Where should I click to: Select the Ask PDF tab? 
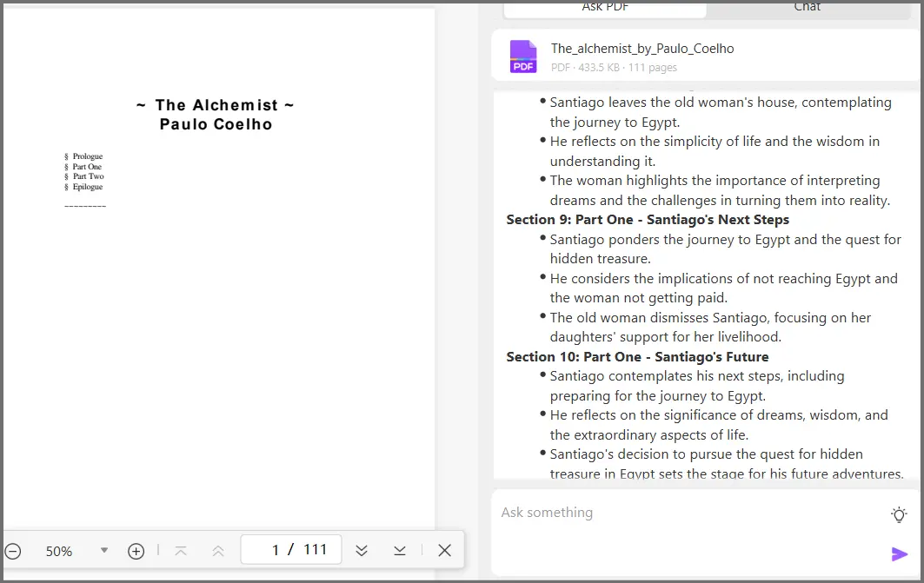604,7
